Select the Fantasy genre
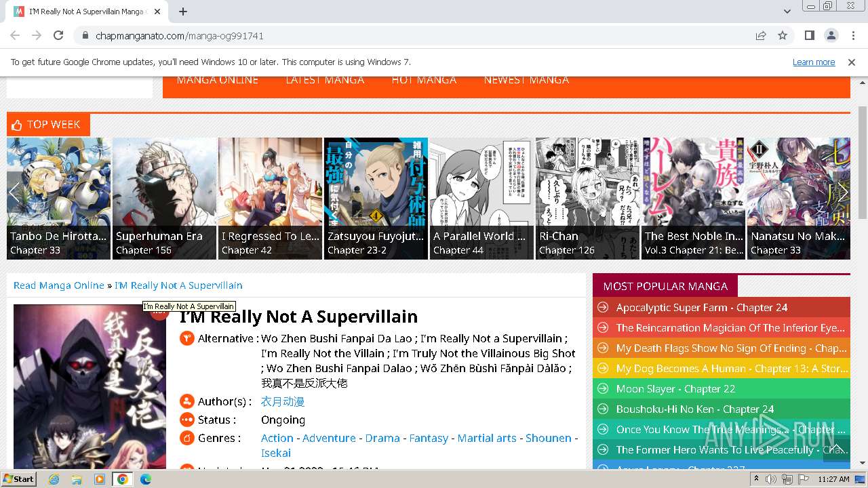 tap(429, 438)
